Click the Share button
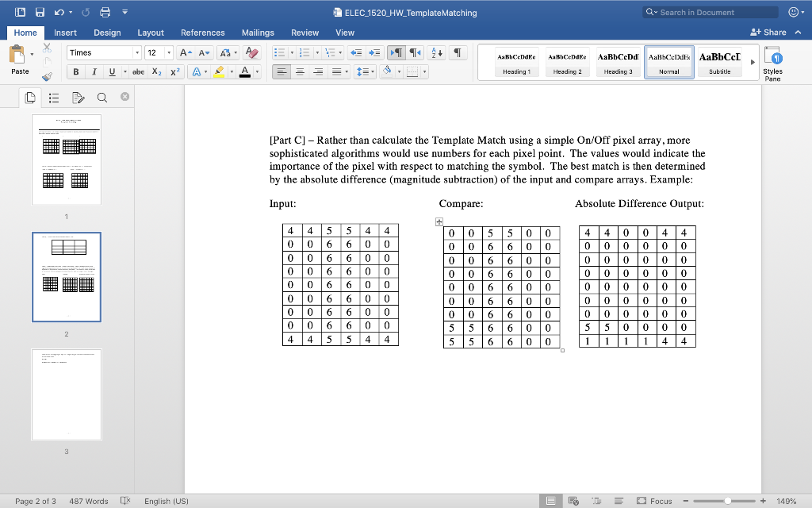This screenshot has height=508, width=812. (x=768, y=32)
